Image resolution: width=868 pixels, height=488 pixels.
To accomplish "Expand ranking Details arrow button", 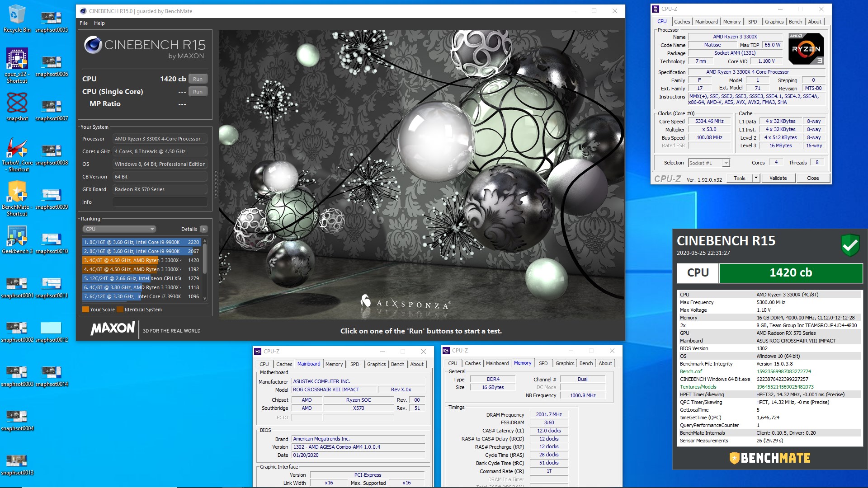I will pyautogui.click(x=204, y=229).
